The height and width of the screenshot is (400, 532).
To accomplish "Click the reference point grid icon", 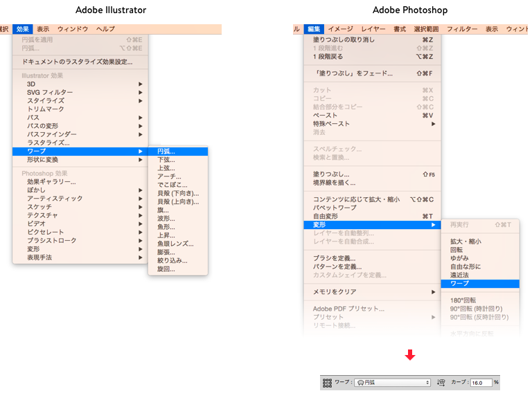I will click(327, 383).
